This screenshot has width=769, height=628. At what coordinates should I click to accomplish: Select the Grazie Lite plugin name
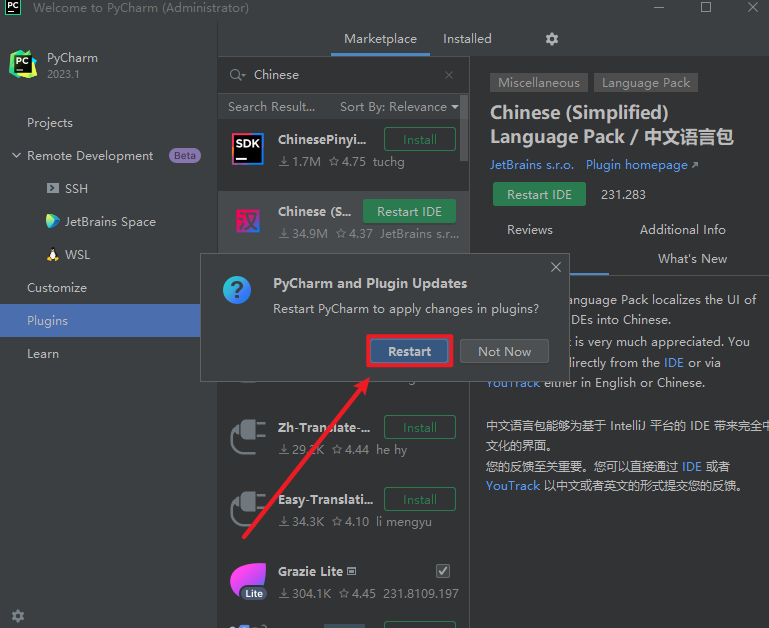(310, 572)
